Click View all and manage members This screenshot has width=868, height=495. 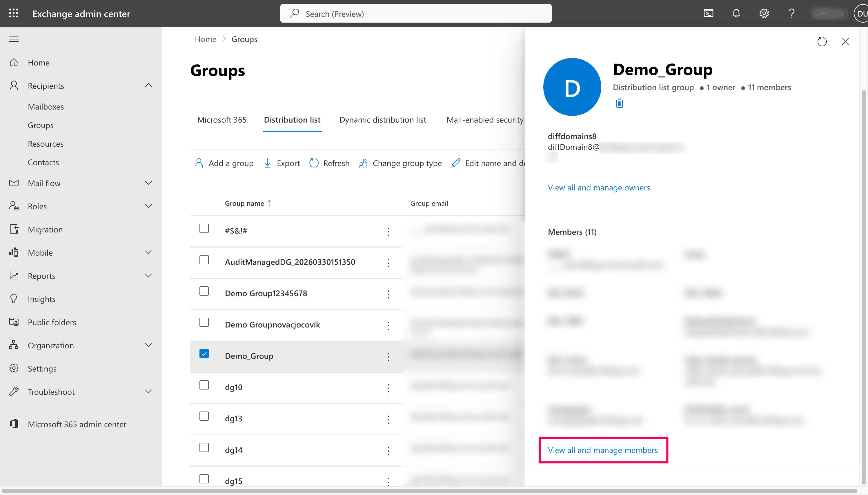click(602, 450)
